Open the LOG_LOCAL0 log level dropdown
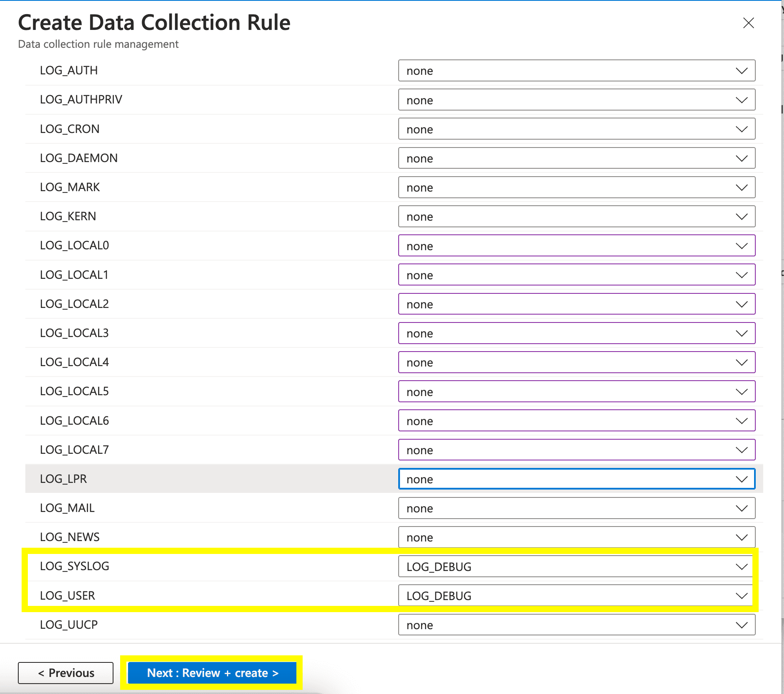Screen dimensions: 784x694 (576, 246)
